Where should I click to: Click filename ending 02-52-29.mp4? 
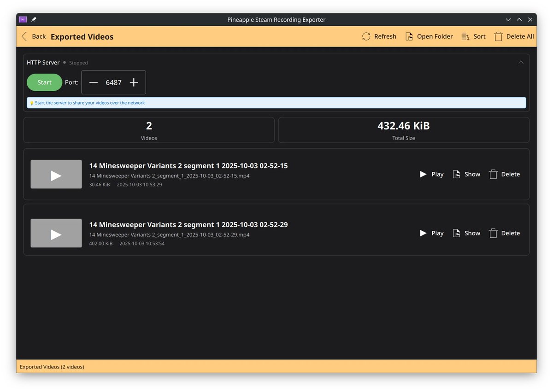click(x=169, y=235)
